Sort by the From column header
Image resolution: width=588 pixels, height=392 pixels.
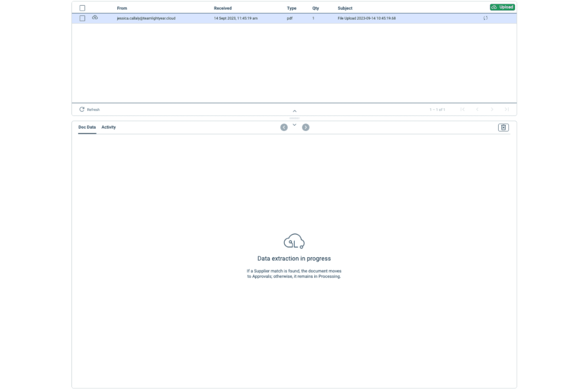click(x=122, y=8)
